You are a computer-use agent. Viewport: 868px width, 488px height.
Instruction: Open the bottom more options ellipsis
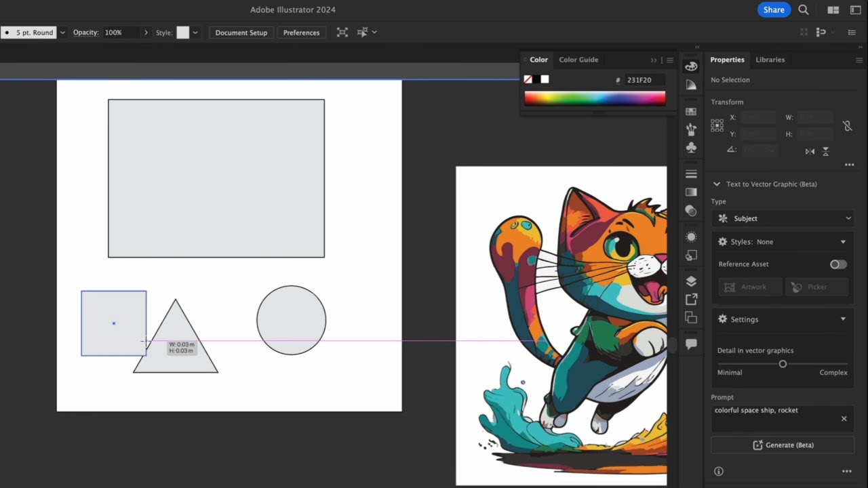(846, 471)
